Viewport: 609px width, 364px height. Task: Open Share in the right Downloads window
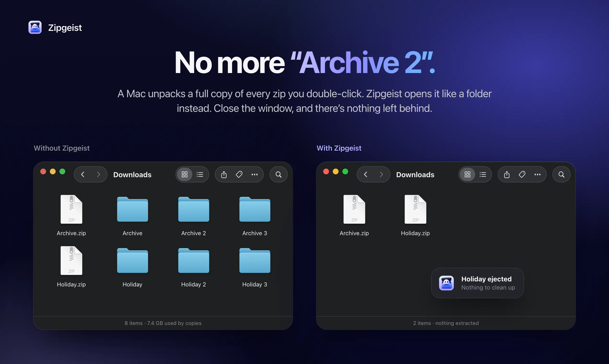click(507, 174)
